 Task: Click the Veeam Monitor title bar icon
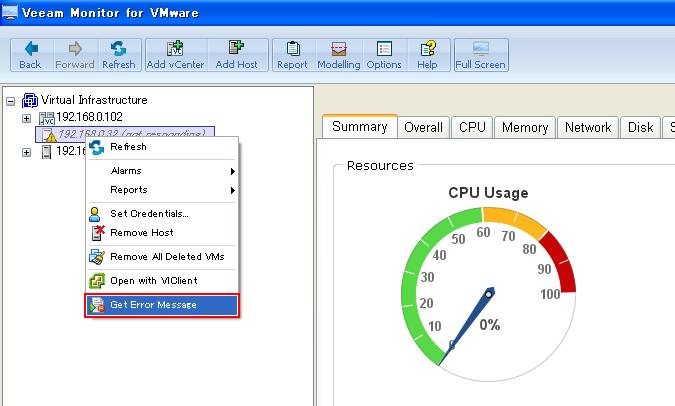9,12
